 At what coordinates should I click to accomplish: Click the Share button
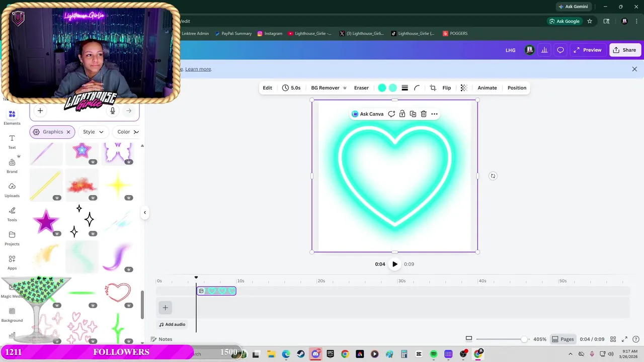click(624, 50)
